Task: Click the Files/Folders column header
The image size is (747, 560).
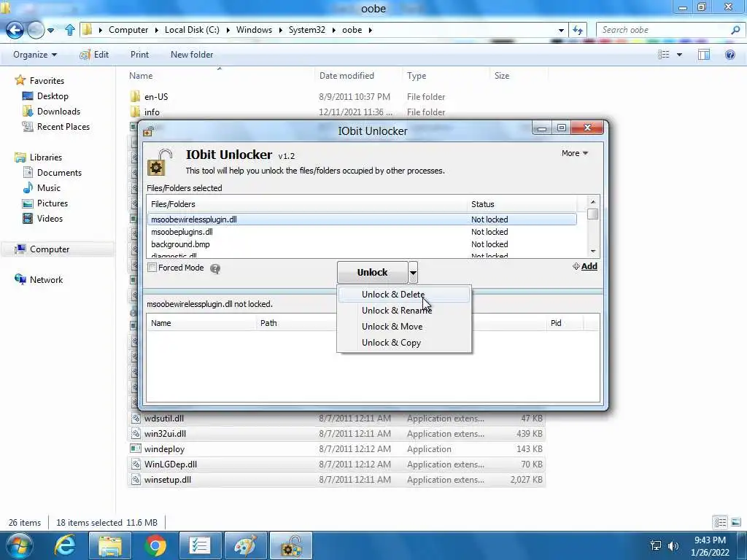Action: (x=307, y=204)
